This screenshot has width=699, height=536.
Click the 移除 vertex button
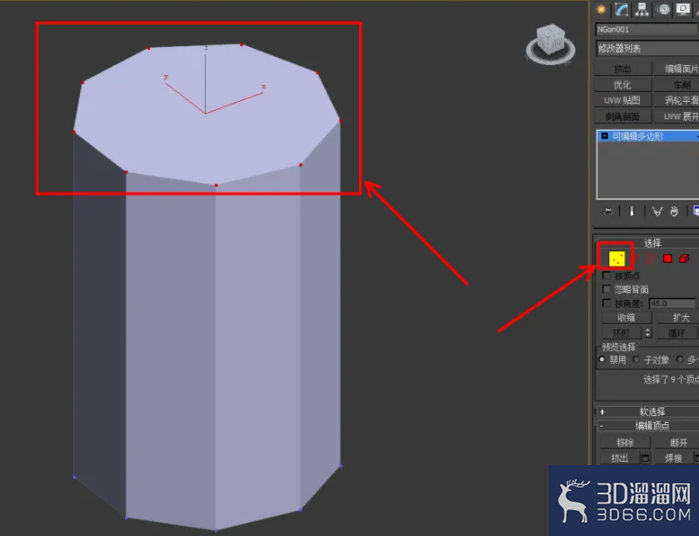pos(625,442)
